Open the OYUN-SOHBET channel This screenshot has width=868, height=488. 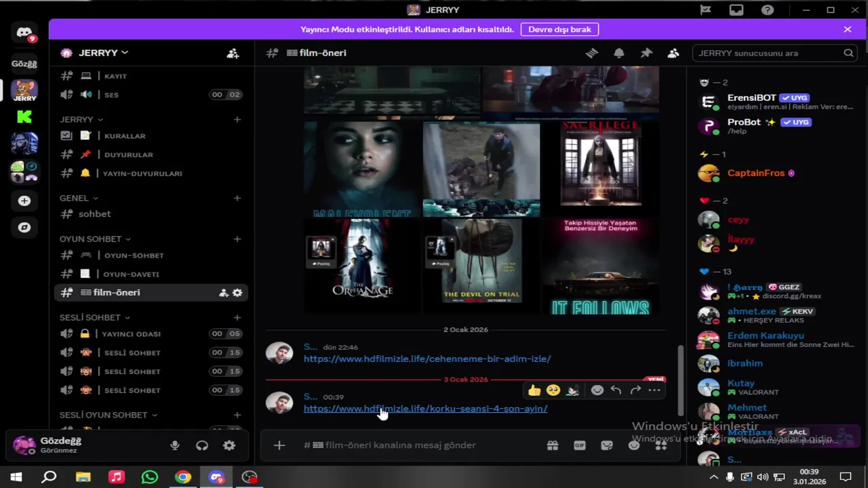(151, 255)
